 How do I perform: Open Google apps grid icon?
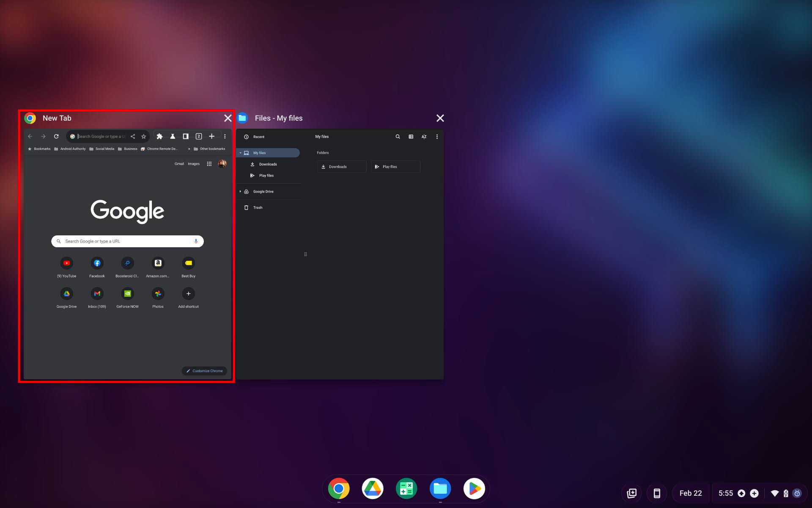click(x=209, y=164)
